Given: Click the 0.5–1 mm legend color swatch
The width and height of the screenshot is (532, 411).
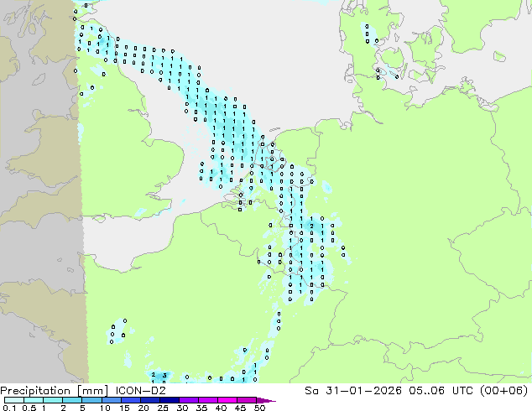Looking at the screenshot, I should point(34,400).
